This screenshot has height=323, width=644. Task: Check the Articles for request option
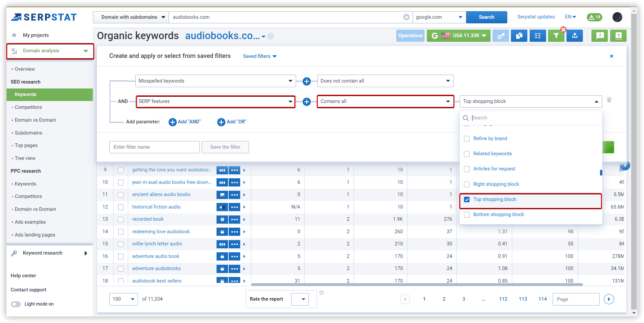pos(467,169)
